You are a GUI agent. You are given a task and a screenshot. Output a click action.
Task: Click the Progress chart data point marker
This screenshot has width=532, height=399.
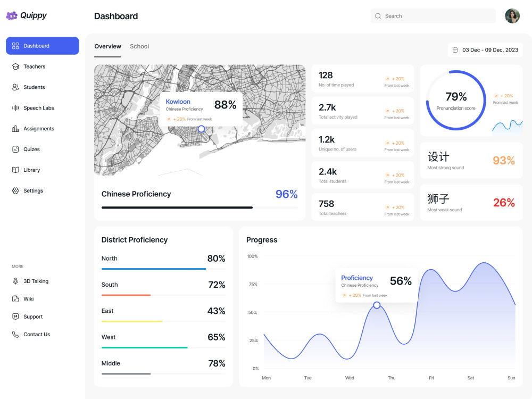(x=377, y=305)
